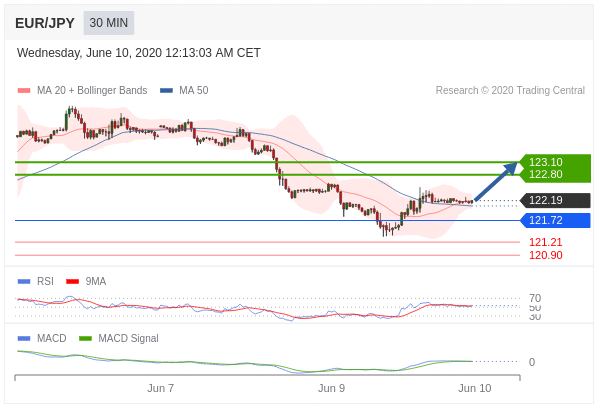The height and width of the screenshot is (411, 597).
Task: Click the 122.19 current price tag
Action: [555, 200]
